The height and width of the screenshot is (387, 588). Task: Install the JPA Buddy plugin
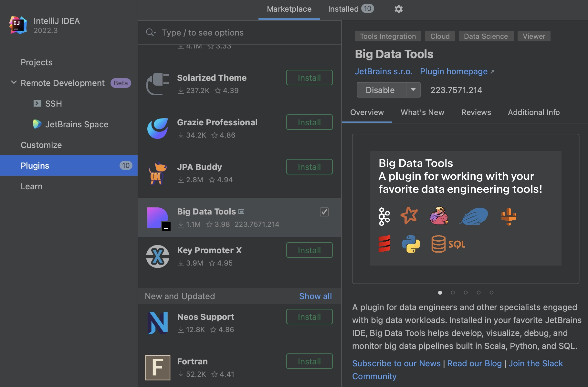coord(310,167)
